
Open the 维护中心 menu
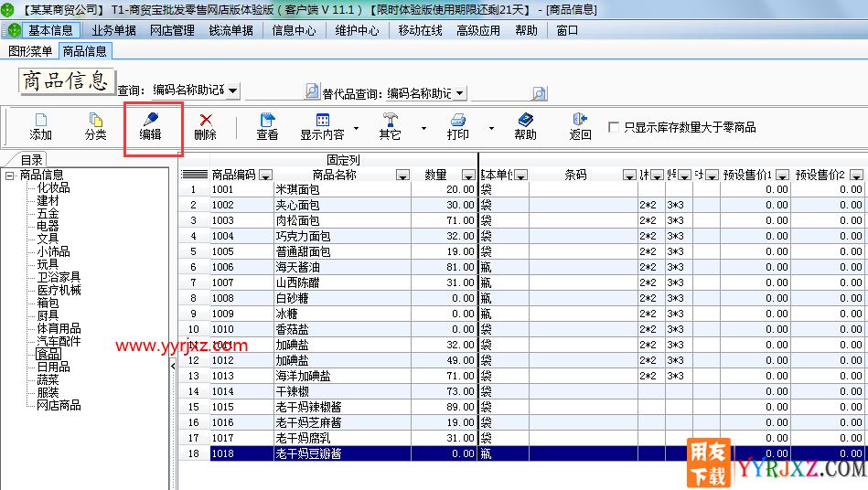(357, 30)
